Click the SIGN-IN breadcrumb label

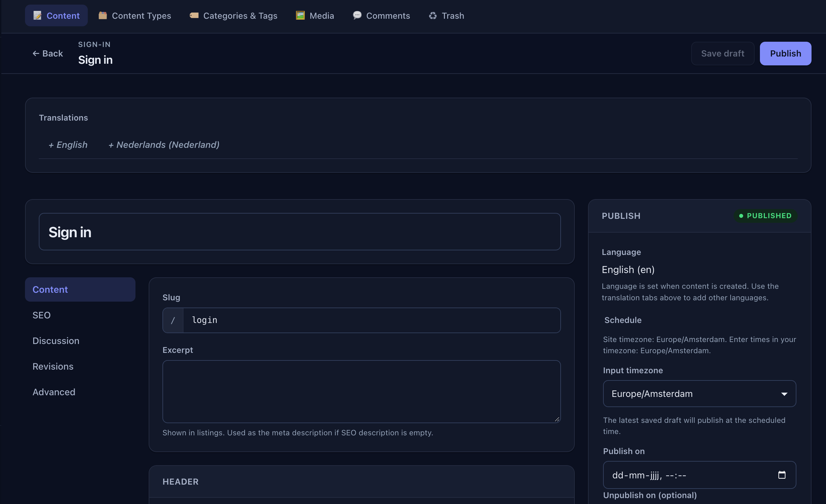pos(94,45)
